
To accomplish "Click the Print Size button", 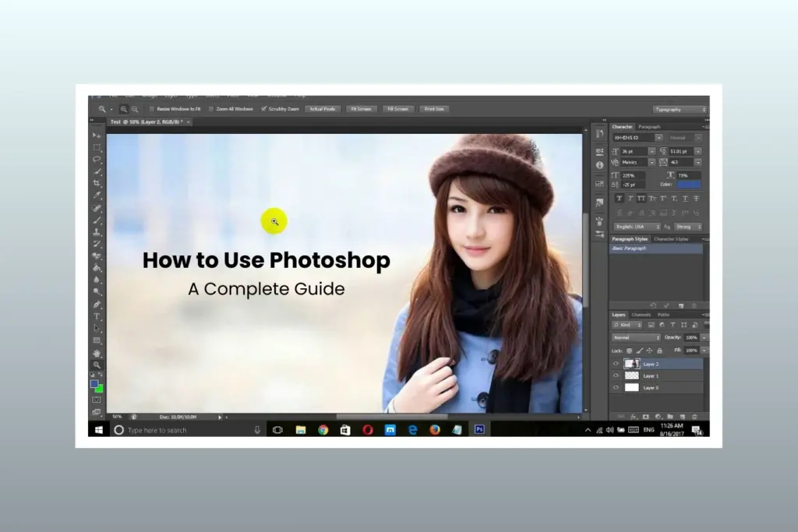I will (x=434, y=108).
